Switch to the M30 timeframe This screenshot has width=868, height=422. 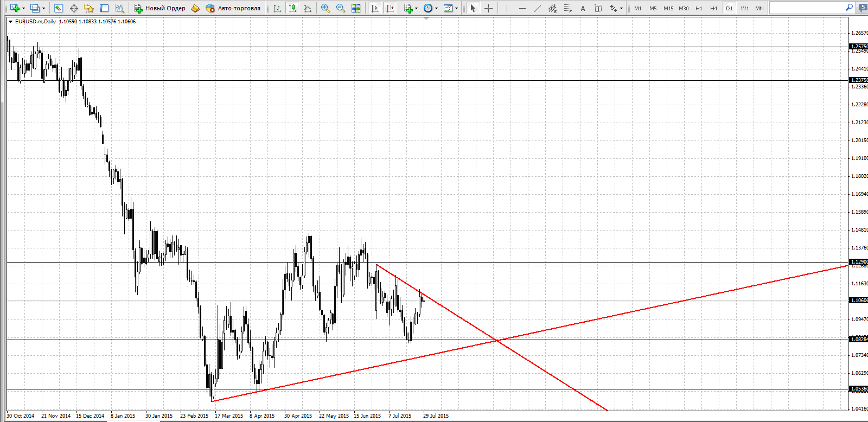(684, 8)
